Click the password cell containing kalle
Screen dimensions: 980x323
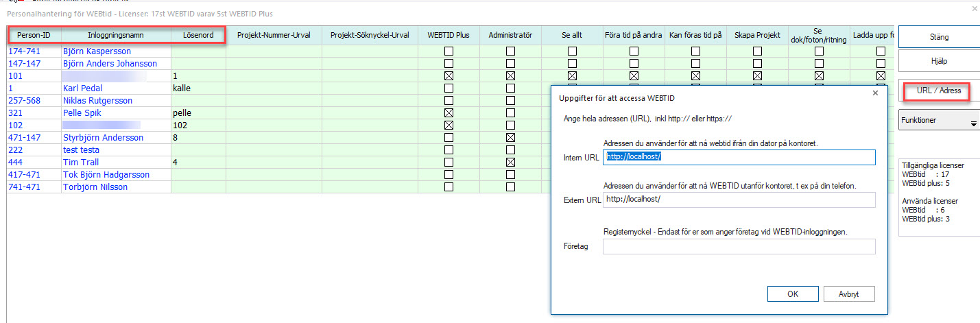tap(199, 88)
